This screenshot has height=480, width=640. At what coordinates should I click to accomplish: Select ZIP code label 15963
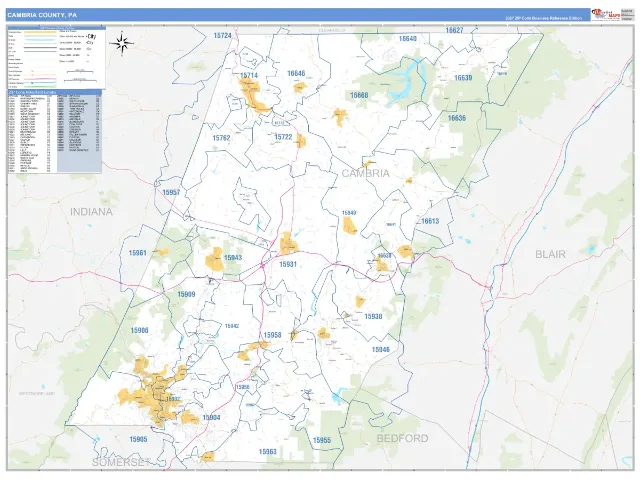pyautogui.click(x=267, y=451)
